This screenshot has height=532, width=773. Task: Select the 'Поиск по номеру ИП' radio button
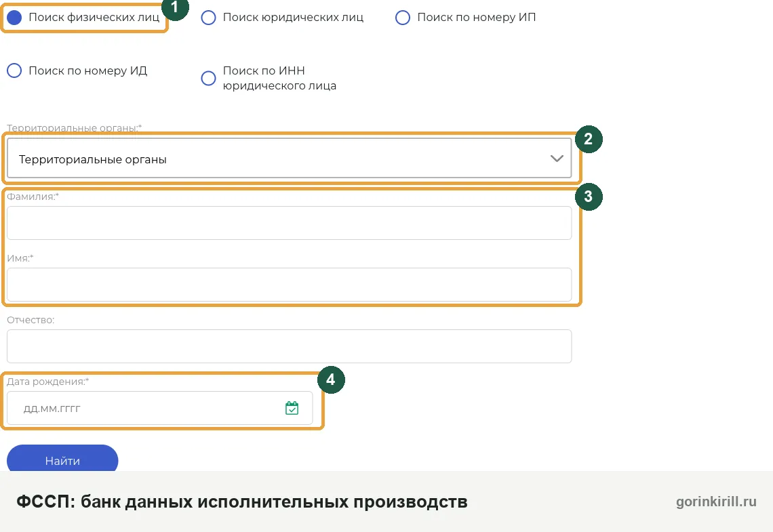[x=403, y=17]
